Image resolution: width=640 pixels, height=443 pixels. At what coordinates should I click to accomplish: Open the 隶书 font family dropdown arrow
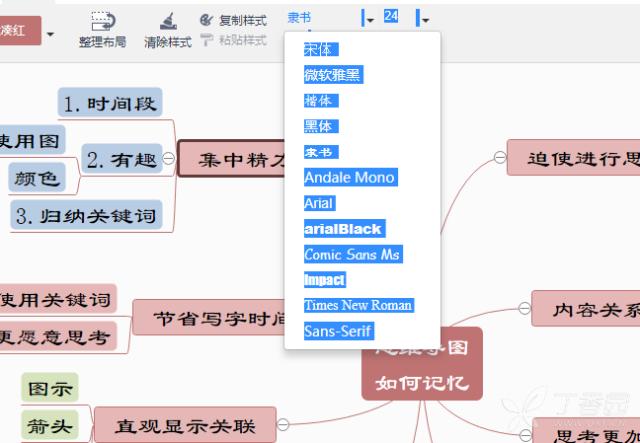(x=370, y=20)
